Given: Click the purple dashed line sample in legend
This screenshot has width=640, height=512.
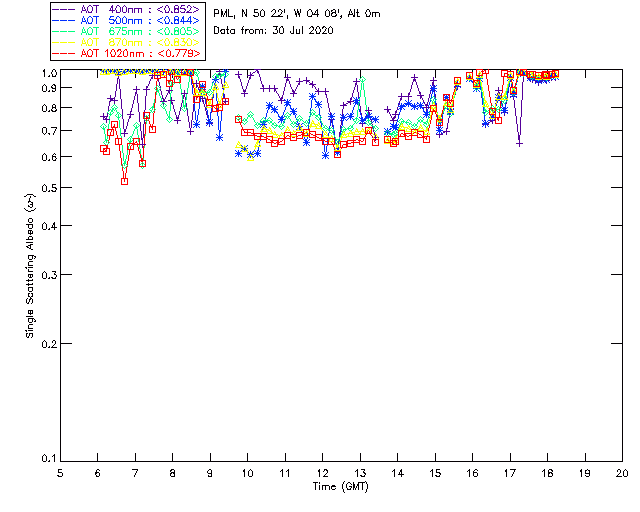Looking at the screenshot, I should pos(64,9).
